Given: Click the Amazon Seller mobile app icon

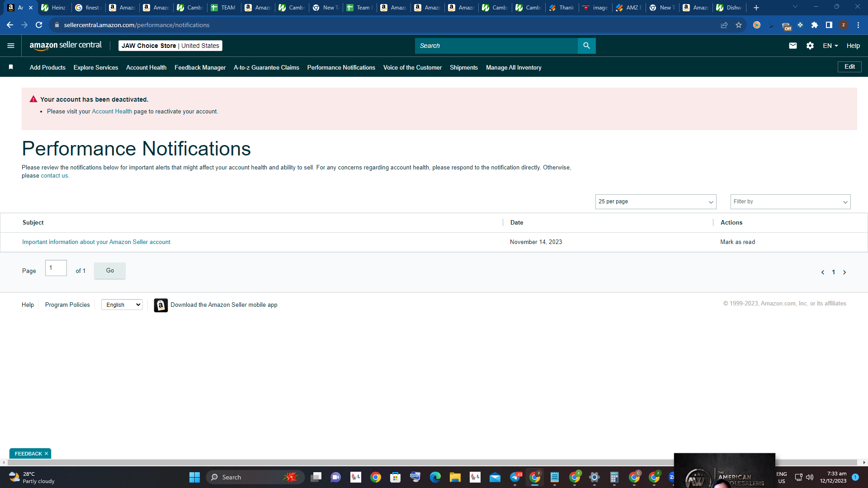Looking at the screenshot, I should tap(160, 305).
